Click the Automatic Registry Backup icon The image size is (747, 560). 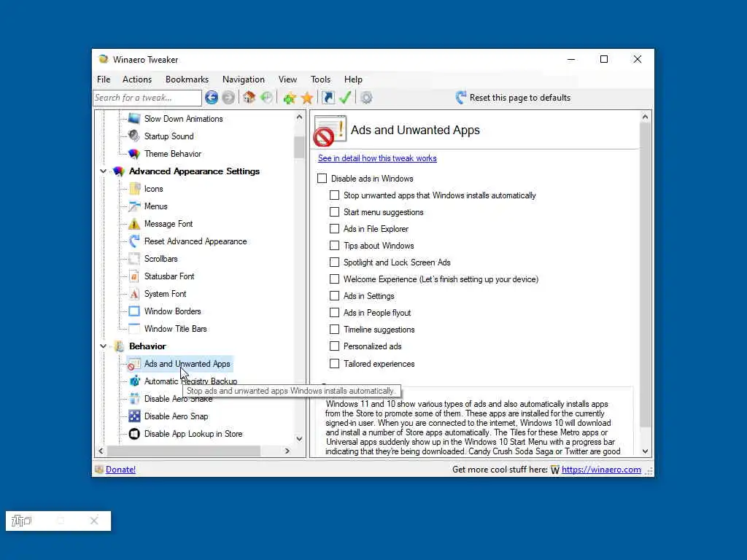(x=134, y=381)
